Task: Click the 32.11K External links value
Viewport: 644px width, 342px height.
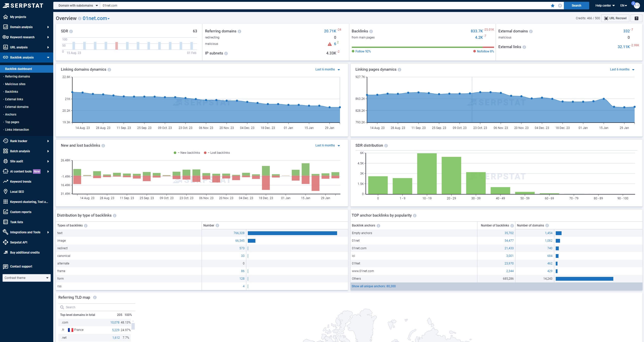Action: [623, 47]
